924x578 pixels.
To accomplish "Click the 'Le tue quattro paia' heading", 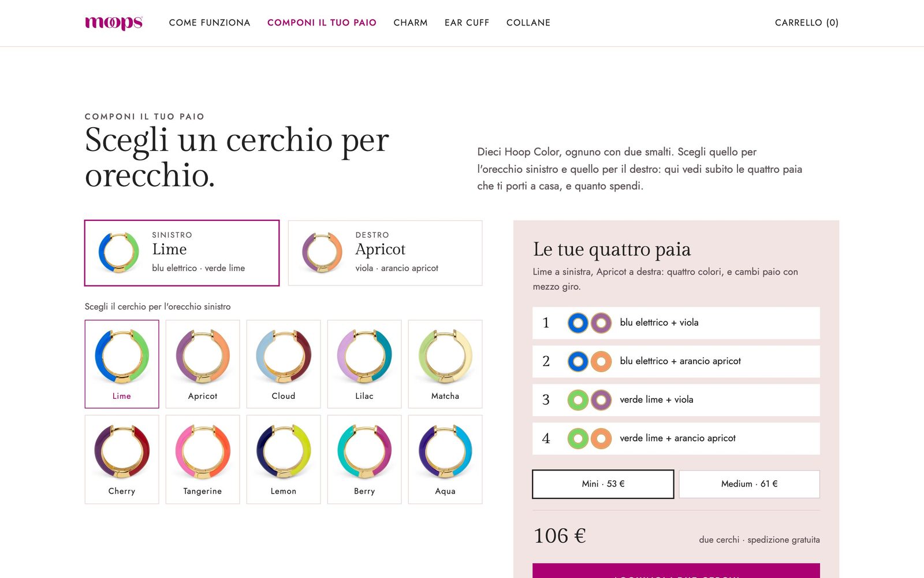I will point(612,249).
